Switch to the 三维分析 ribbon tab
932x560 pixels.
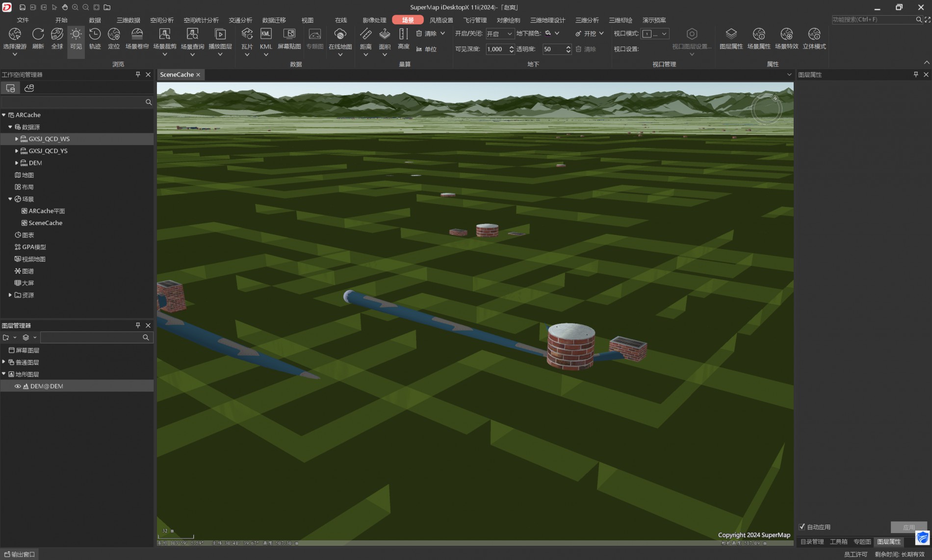[587, 20]
